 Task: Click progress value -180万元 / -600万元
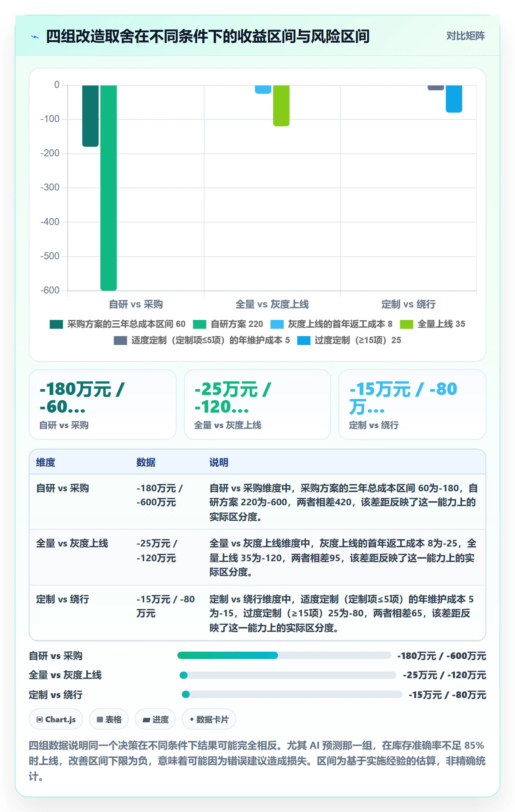(x=442, y=656)
